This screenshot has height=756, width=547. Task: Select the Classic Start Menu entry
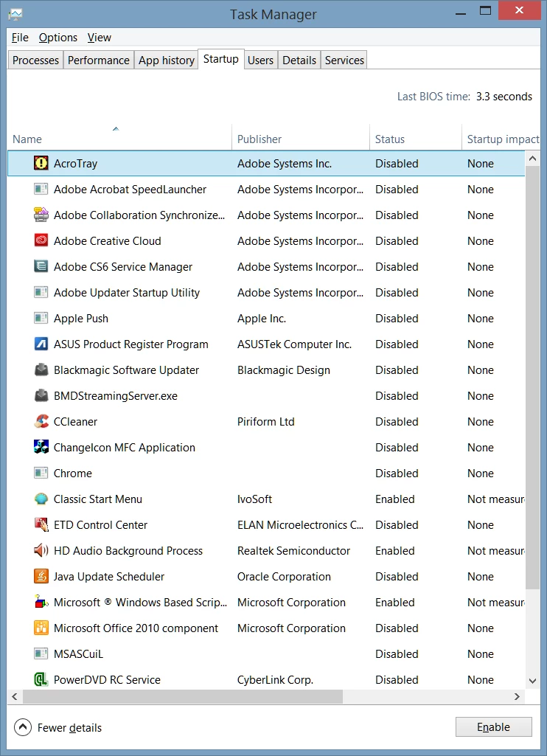tap(98, 499)
